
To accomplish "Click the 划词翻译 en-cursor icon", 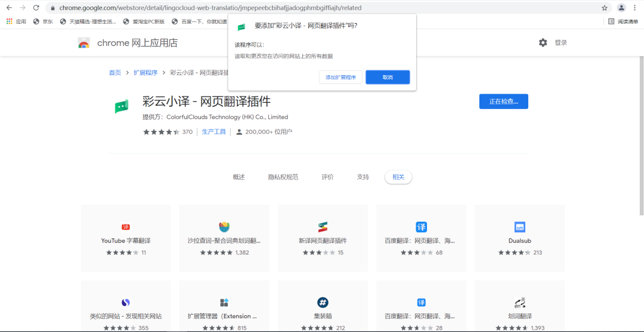I will (520, 303).
